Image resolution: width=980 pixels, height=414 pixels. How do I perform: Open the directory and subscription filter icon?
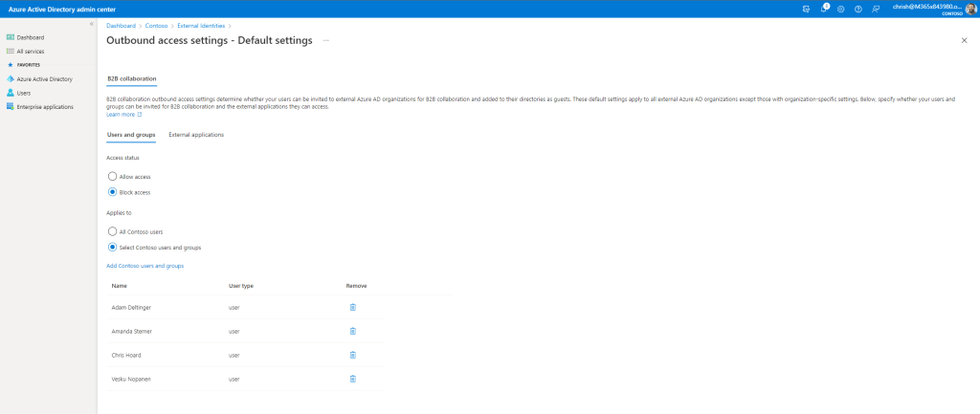[x=807, y=9]
